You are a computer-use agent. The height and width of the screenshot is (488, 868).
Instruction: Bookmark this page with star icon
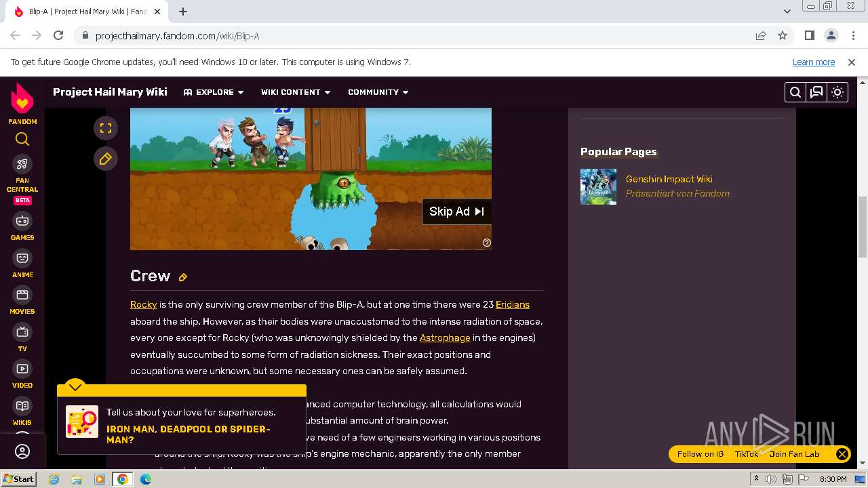(x=783, y=35)
